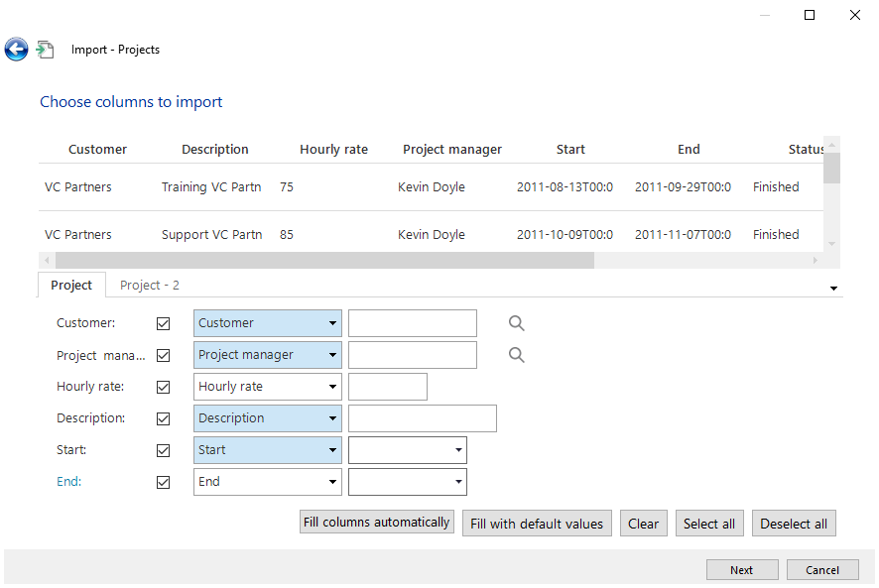
Task: Select the Project tab
Action: coord(71,285)
